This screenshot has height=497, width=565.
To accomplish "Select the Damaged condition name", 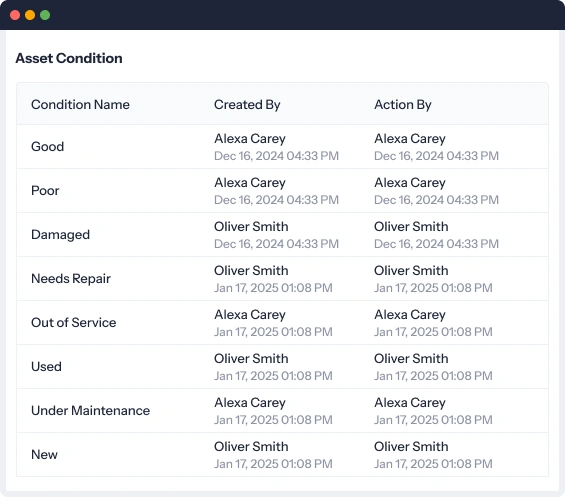I will pos(61,235).
